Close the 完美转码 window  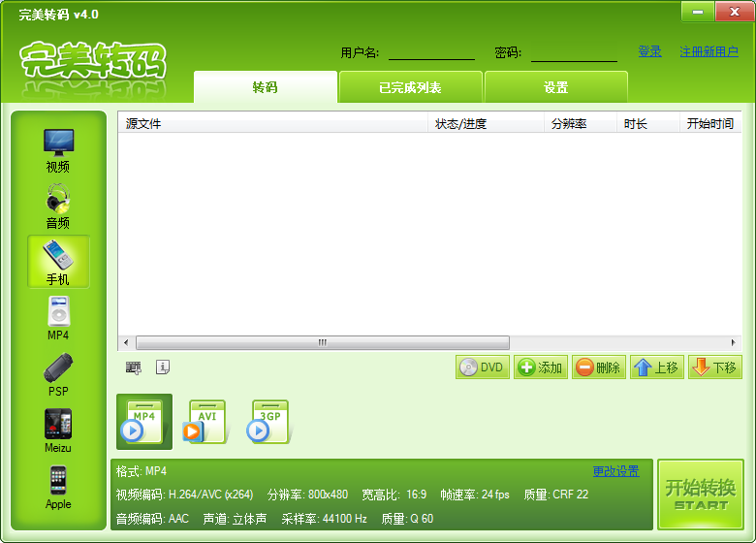(735, 12)
